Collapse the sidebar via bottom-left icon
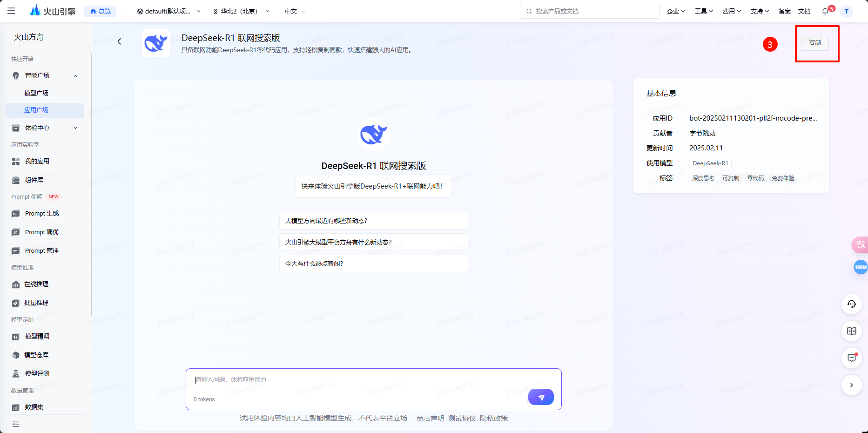Screen dimensions: 868x433 16,424
